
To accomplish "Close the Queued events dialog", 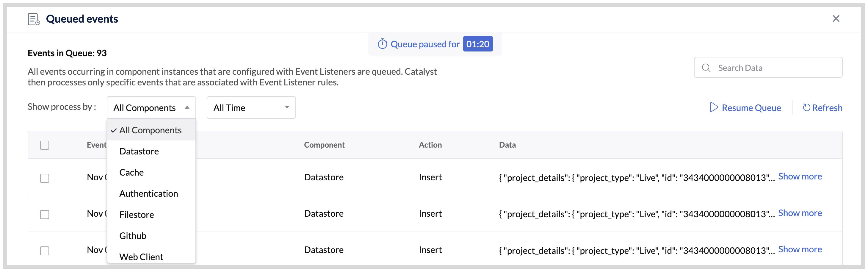I will point(836,18).
